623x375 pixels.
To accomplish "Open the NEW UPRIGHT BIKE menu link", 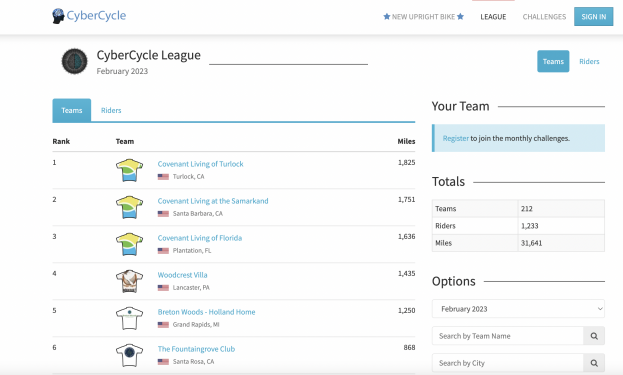I will pos(424,17).
